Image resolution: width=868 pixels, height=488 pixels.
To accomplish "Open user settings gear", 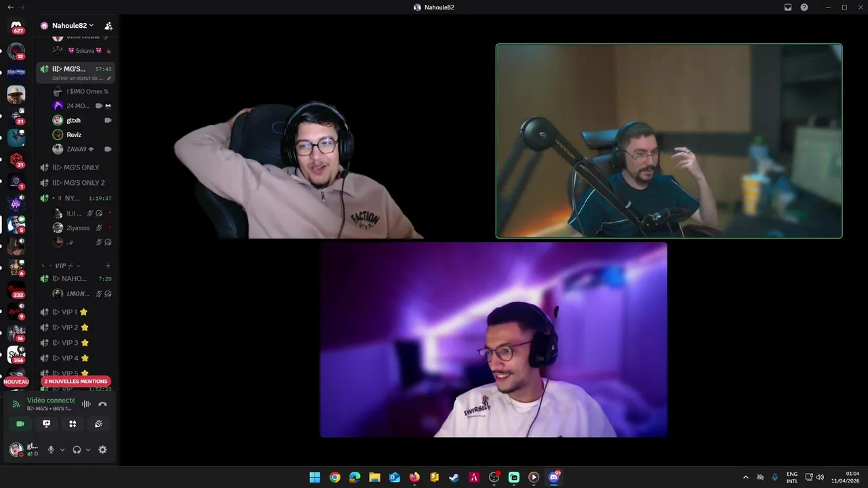I will coord(102,449).
